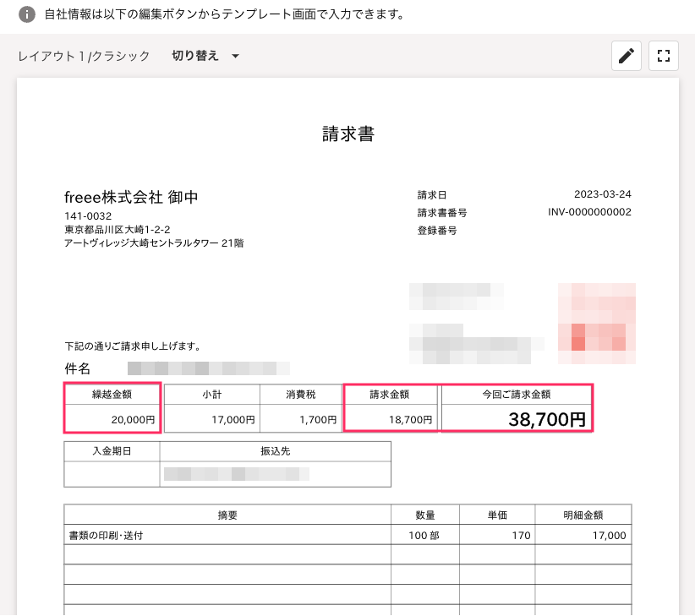The image size is (695, 616).
Task: Click the 17,000円 subtotal value
Action: click(233, 419)
